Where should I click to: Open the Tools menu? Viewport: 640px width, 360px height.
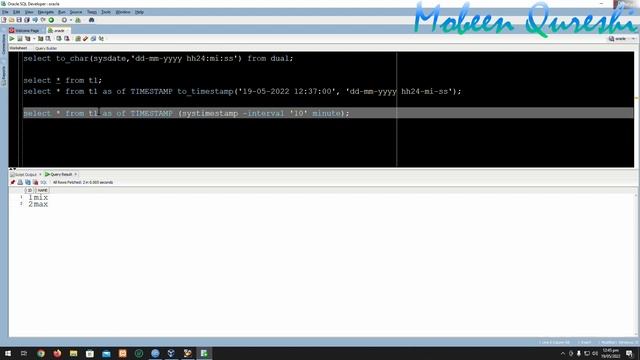tap(106, 12)
